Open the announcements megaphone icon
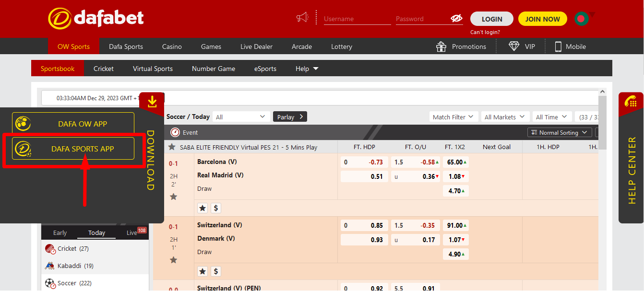Screen dimensions: 644x291 [x=302, y=18]
